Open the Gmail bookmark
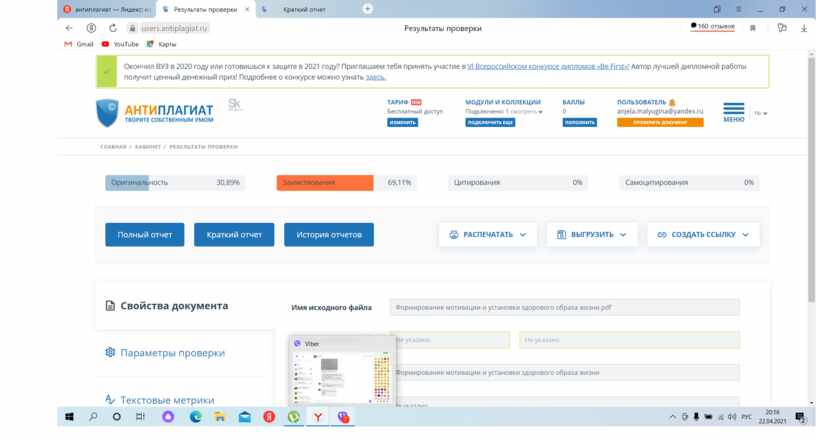The width and height of the screenshot is (816, 438). [x=79, y=44]
